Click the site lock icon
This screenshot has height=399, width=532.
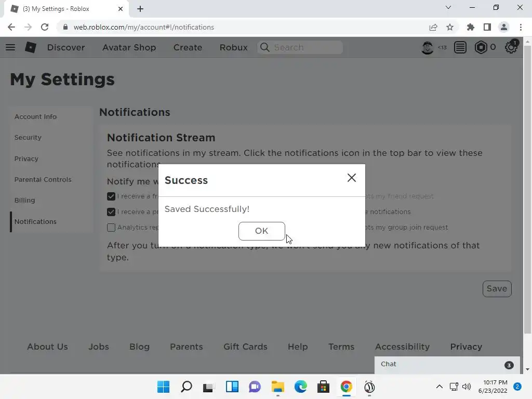(65, 27)
